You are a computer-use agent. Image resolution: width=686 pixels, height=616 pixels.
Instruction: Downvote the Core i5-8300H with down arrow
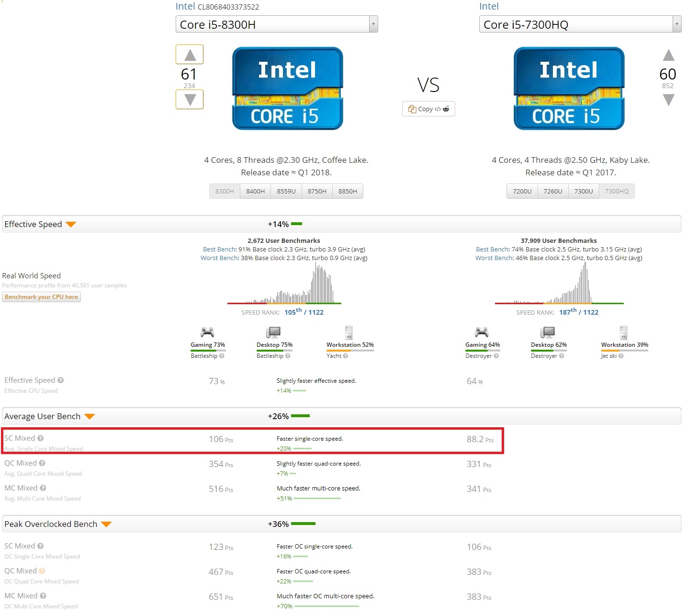[190, 100]
